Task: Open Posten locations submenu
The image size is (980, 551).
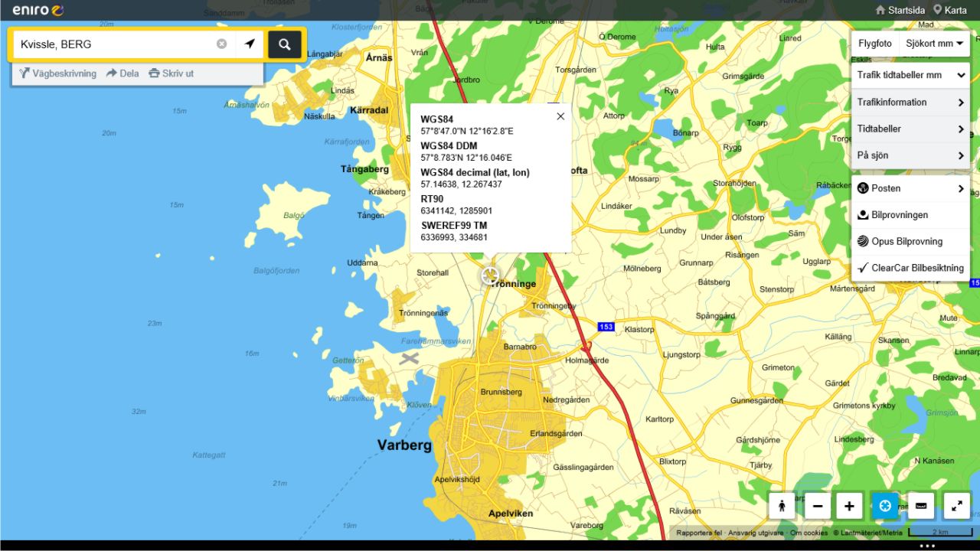Action: point(910,188)
